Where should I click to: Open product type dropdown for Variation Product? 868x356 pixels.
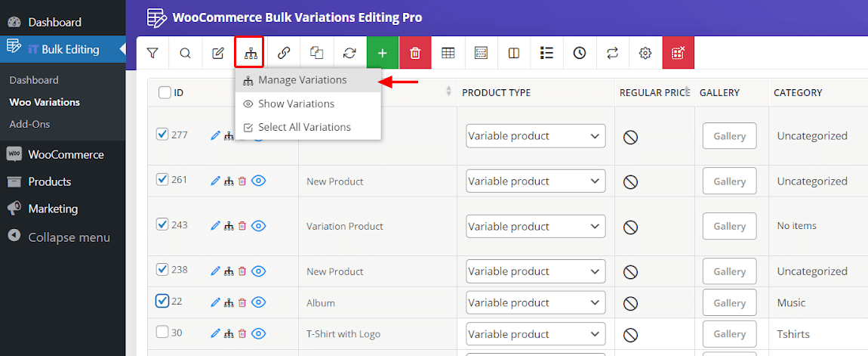click(x=535, y=226)
